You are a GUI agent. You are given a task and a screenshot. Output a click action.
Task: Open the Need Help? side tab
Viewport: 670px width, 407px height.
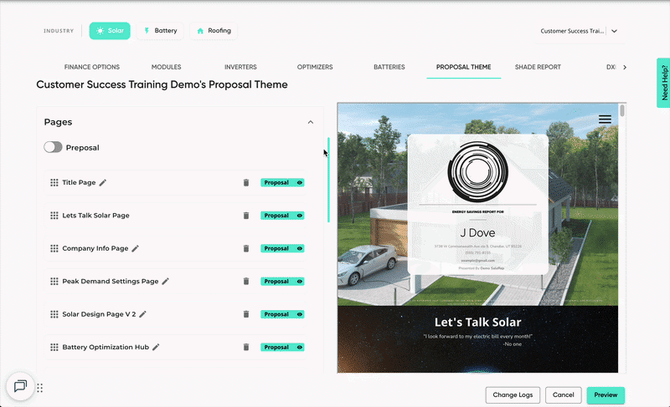coord(664,83)
